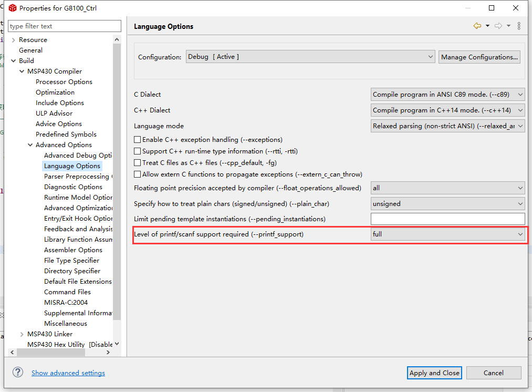Click the forward navigation arrow icon
Image resolution: width=532 pixels, height=392 pixels.
498,26
